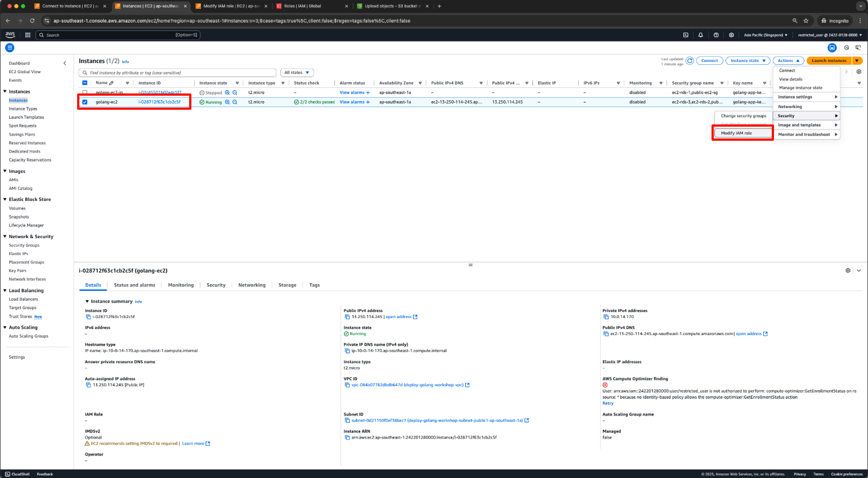Select Modify IAM role menu entry
Screen dimensions: 868x478
pyautogui.click(x=742, y=133)
